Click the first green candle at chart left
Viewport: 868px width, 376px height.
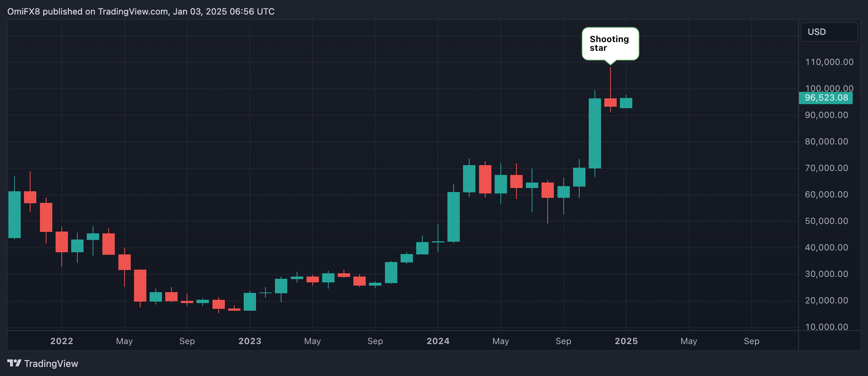pyautogui.click(x=15, y=214)
